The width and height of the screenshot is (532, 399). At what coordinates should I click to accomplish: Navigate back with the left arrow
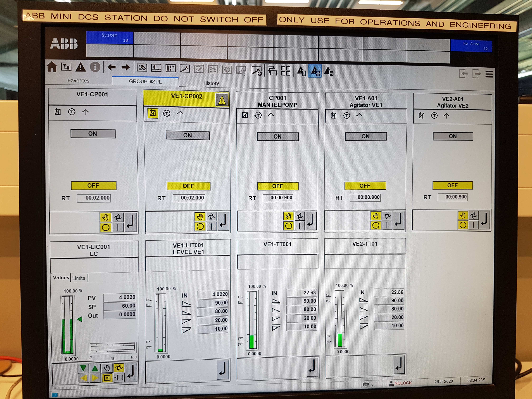tap(112, 67)
